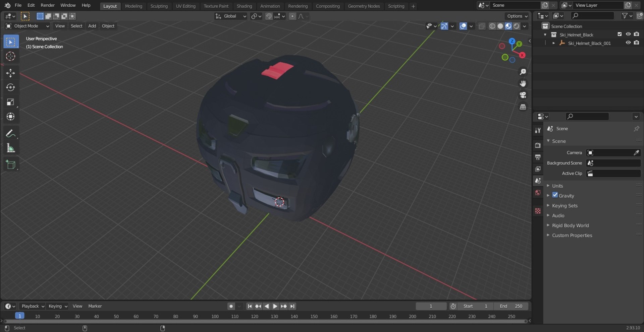Hide Ski_Helmet_Black_001 object in viewport

coord(628,43)
